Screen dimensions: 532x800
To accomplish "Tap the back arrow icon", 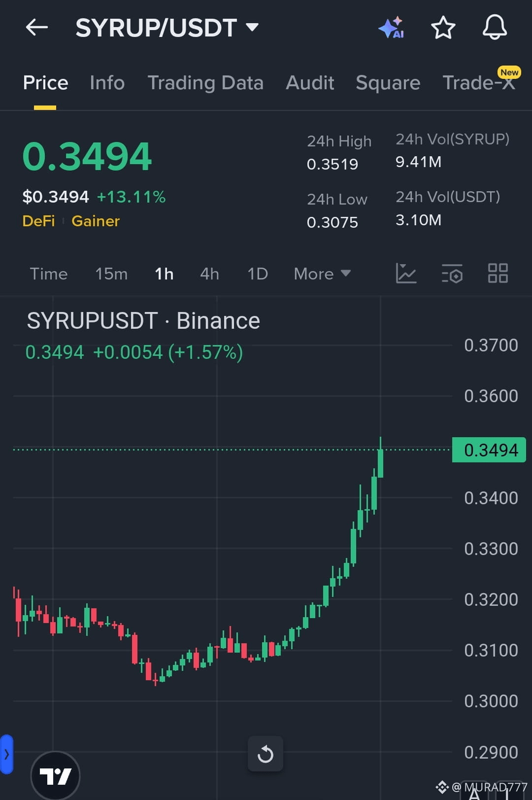I will click(36, 28).
